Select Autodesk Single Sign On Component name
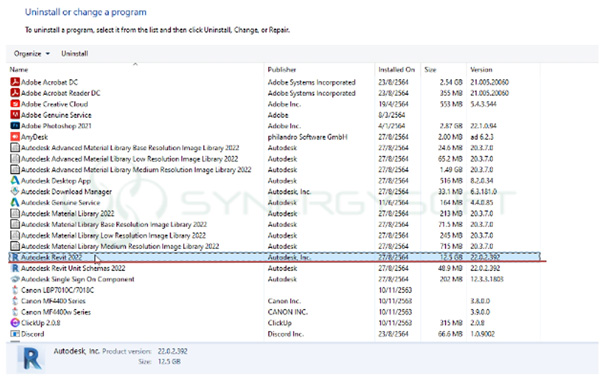Screen dimensions: 600x378 pyautogui.click(x=78, y=279)
